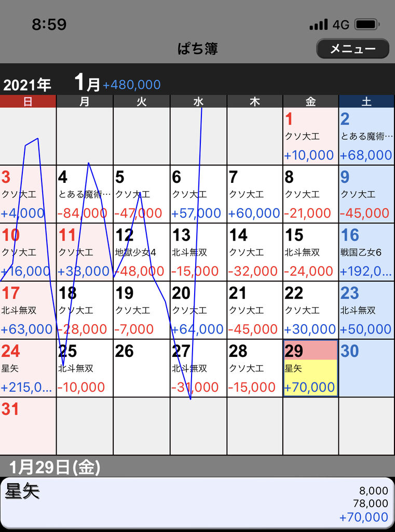The width and height of the screenshot is (395, 532).
Task: Select January 8 cell showing -21,000
Action: (x=310, y=194)
